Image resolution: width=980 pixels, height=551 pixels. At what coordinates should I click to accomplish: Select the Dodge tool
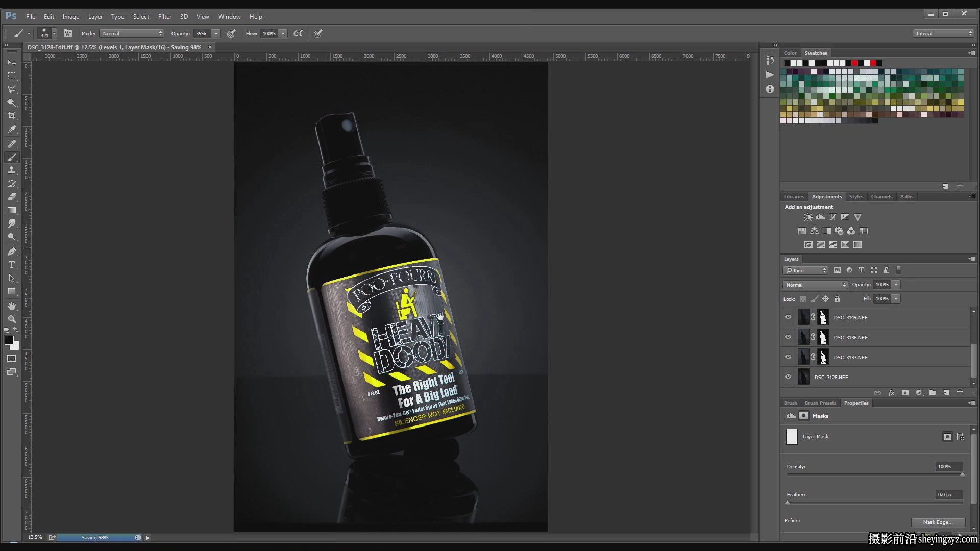(x=12, y=237)
